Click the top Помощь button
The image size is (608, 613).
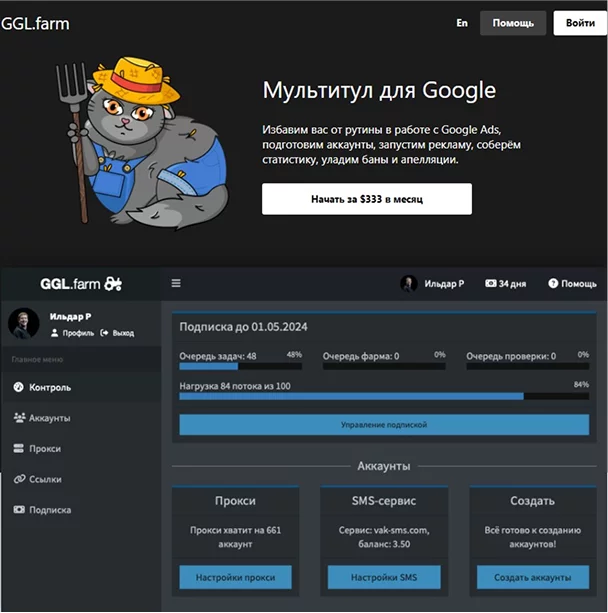tap(512, 23)
